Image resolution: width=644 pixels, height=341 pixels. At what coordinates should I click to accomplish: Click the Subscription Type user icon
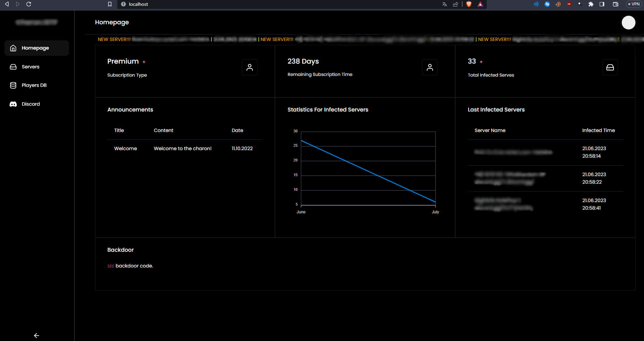click(250, 67)
